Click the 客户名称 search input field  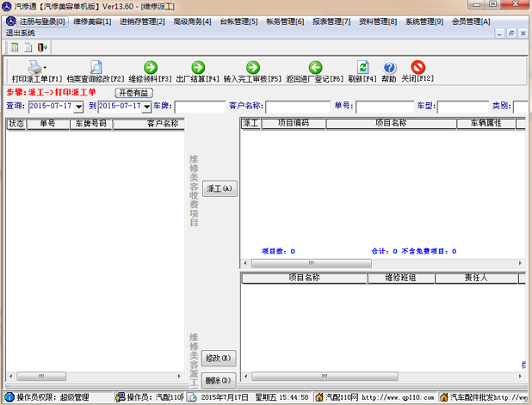[x=298, y=107]
